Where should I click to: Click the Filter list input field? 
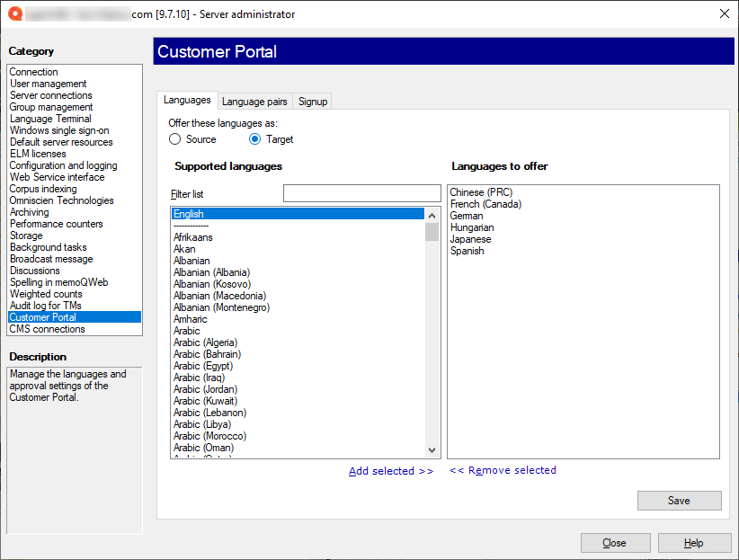coord(361,193)
